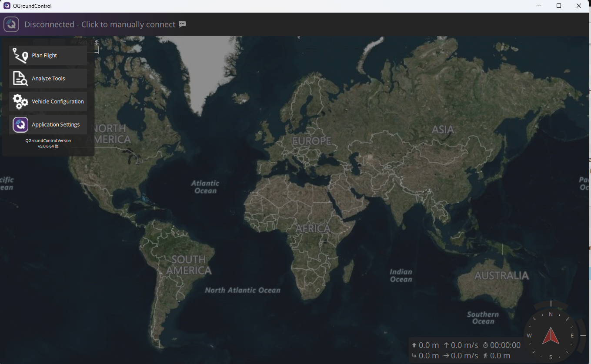Minimize the QGroundControl window
The image size is (591, 364).
coord(539,6)
